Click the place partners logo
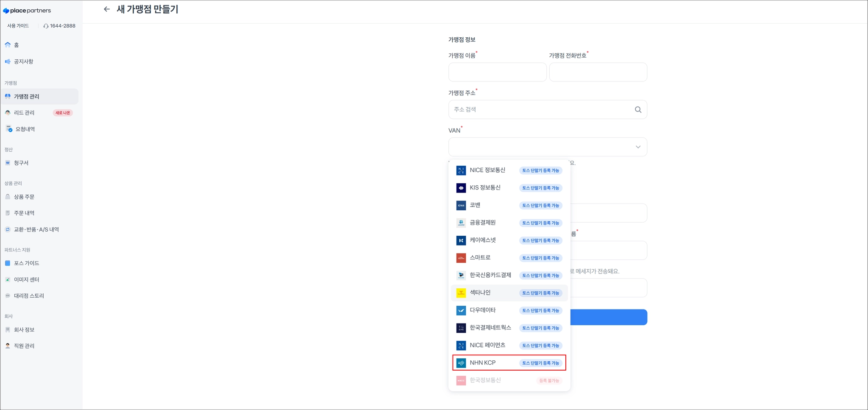Screen dimensions: 868x410 click(x=27, y=11)
